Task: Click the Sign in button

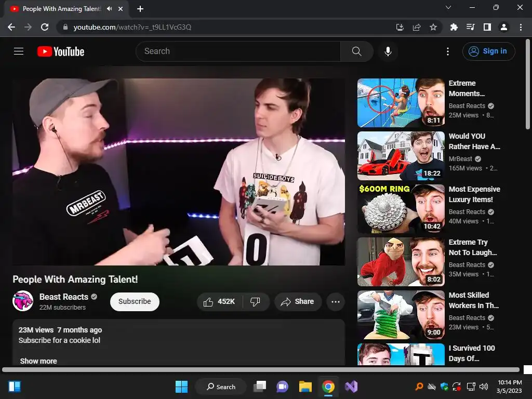Action: click(x=488, y=51)
